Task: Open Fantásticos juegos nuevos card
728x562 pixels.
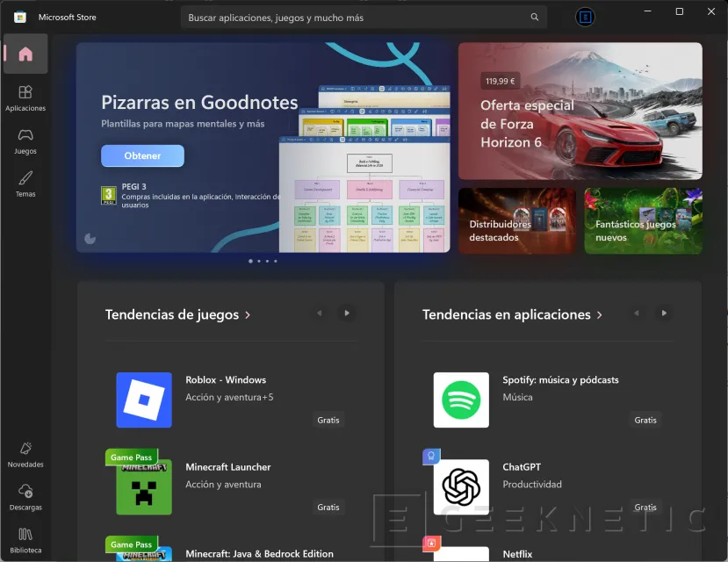Action: pos(643,221)
